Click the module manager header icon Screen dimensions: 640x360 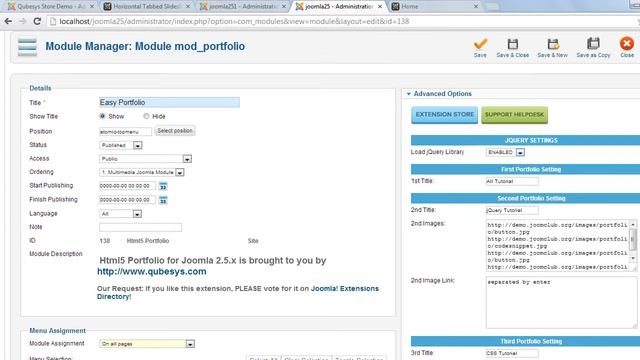pos(27,47)
